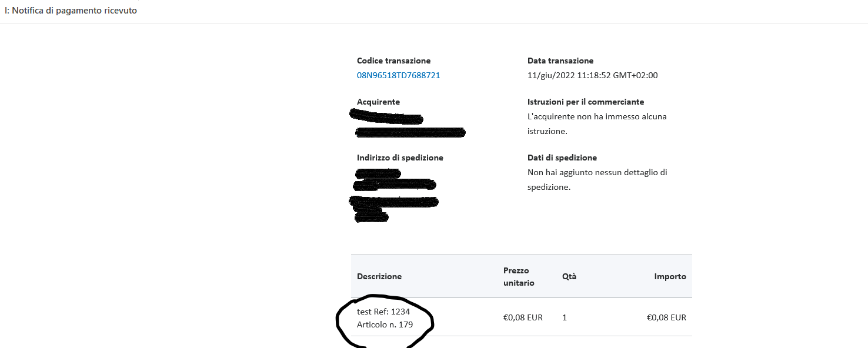Open transaction code link 08N96518TD7688721
Image resolution: width=868 pixels, height=348 pixels.
398,75
